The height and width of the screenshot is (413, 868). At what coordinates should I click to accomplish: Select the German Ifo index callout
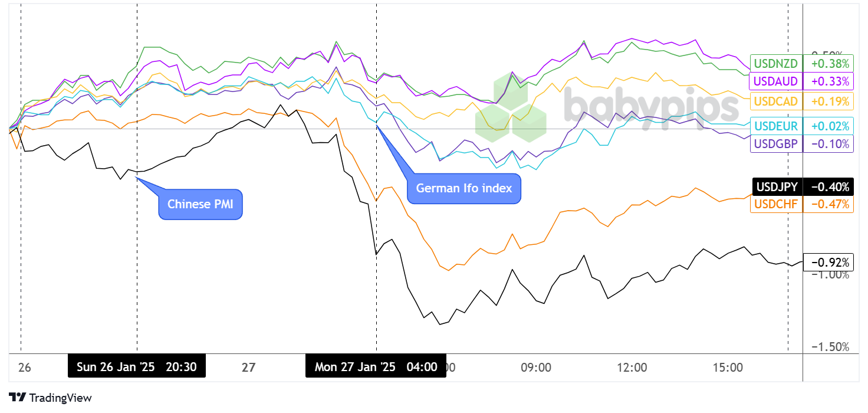click(464, 188)
